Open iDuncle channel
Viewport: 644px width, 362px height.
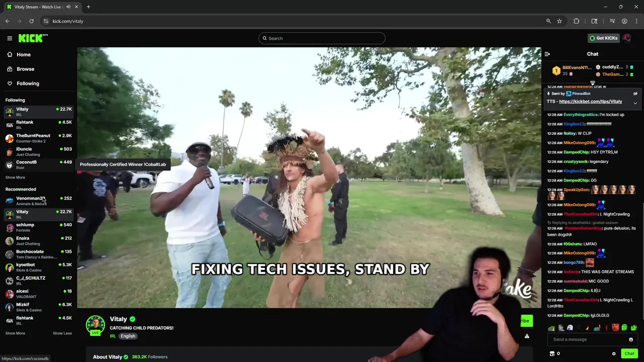coord(39,151)
